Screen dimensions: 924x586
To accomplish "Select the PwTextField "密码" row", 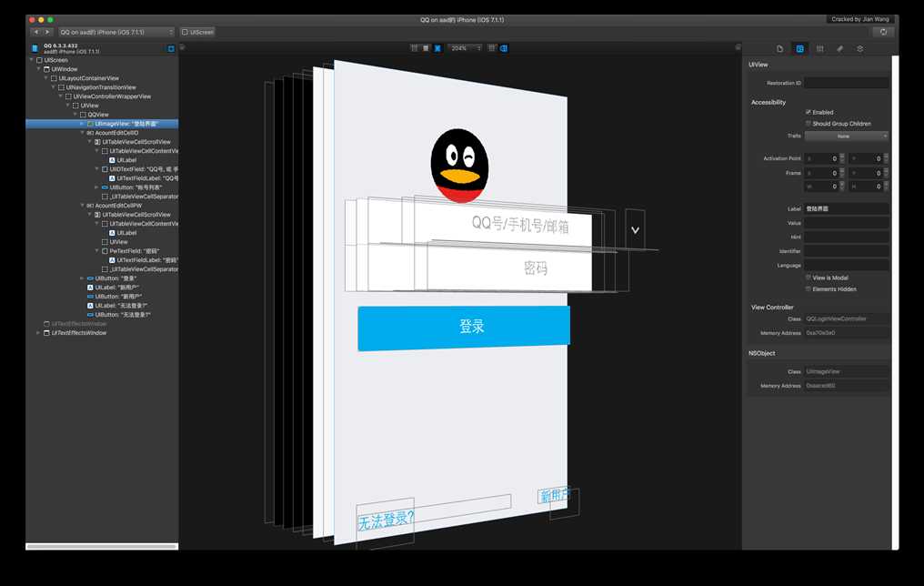I will click(102, 250).
